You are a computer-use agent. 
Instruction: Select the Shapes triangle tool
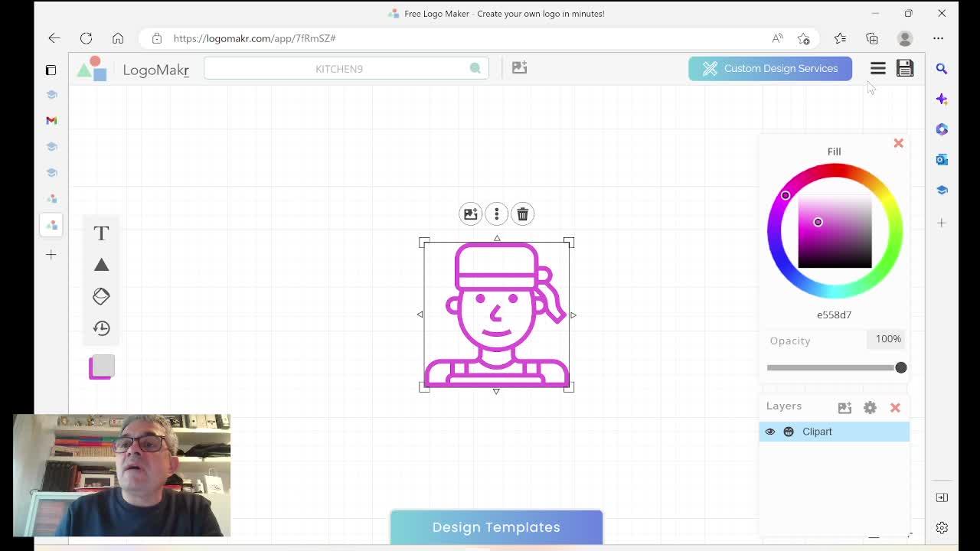(x=101, y=265)
